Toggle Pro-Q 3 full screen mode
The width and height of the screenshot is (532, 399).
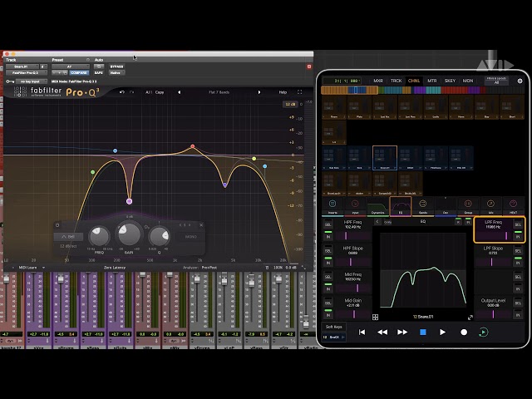[299, 92]
